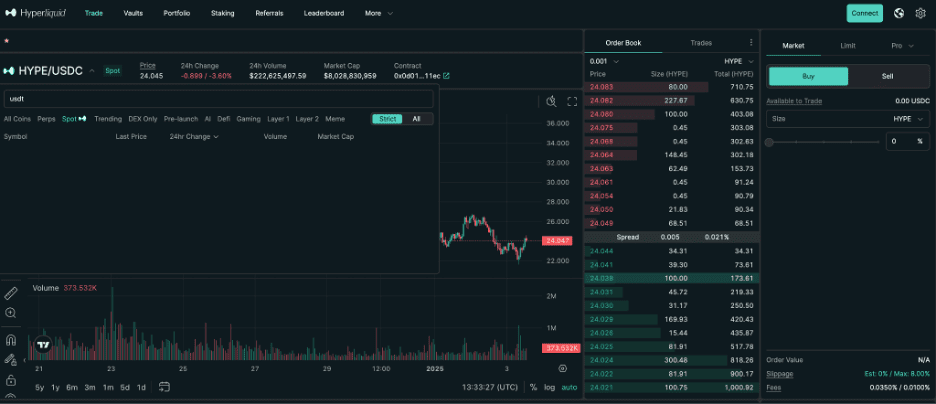
Task: Click the drawing lock pencil tool
Action: coord(11,360)
